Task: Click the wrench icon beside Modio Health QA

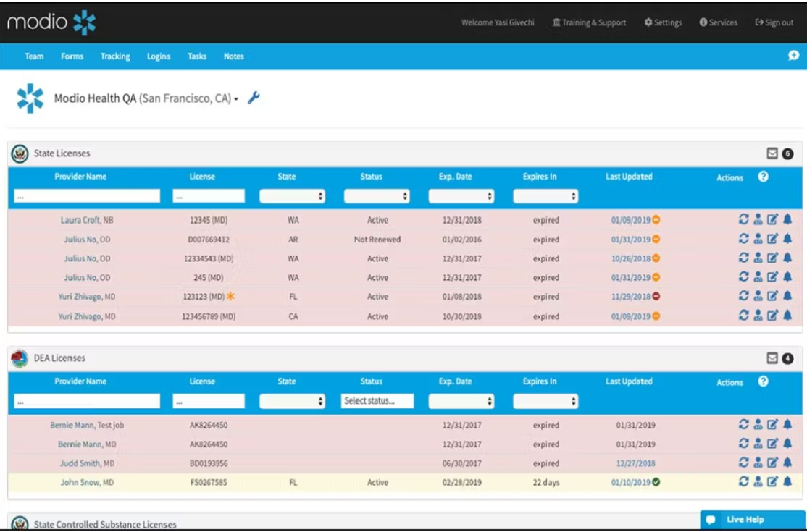Action: pyautogui.click(x=254, y=98)
